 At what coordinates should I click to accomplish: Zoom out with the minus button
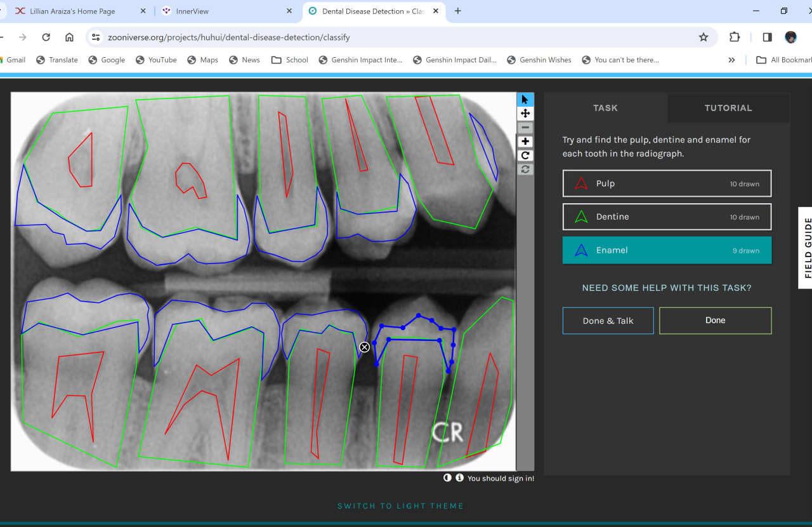click(525, 128)
